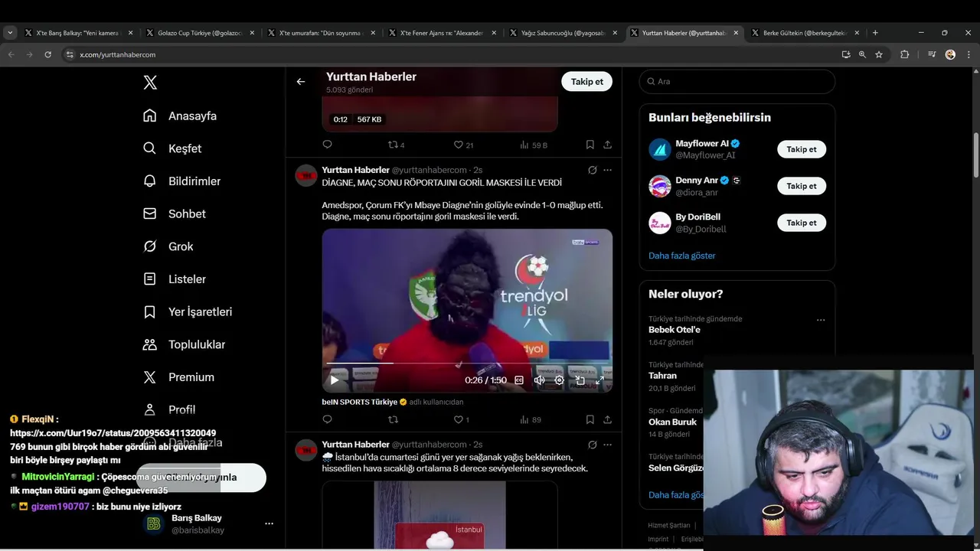This screenshot has height=551, width=980.
Task: Toggle video captions
Action: click(519, 380)
